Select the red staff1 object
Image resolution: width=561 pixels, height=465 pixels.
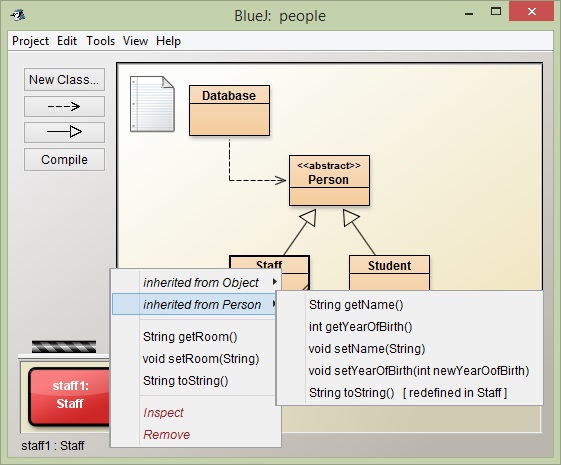coord(69,396)
